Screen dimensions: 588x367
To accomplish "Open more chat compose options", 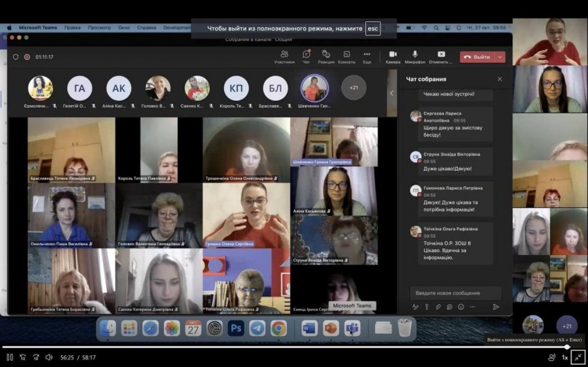I will pyautogui.click(x=472, y=307).
